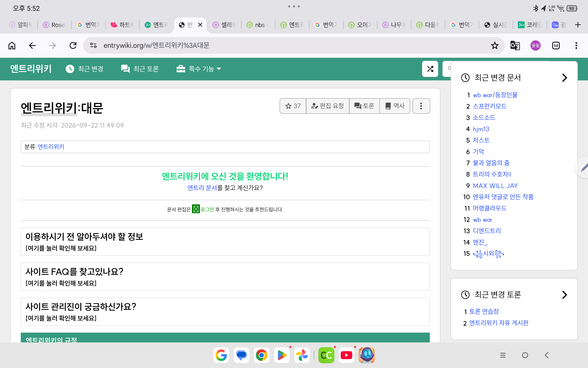Launch YouTube from the taskbar
The width and height of the screenshot is (588, 368).
pos(347,355)
